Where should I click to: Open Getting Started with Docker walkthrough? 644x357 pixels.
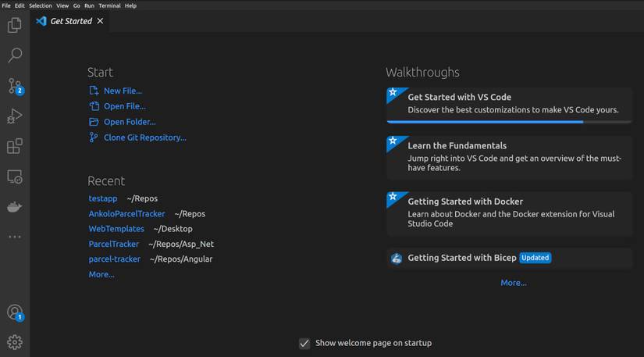pos(509,213)
